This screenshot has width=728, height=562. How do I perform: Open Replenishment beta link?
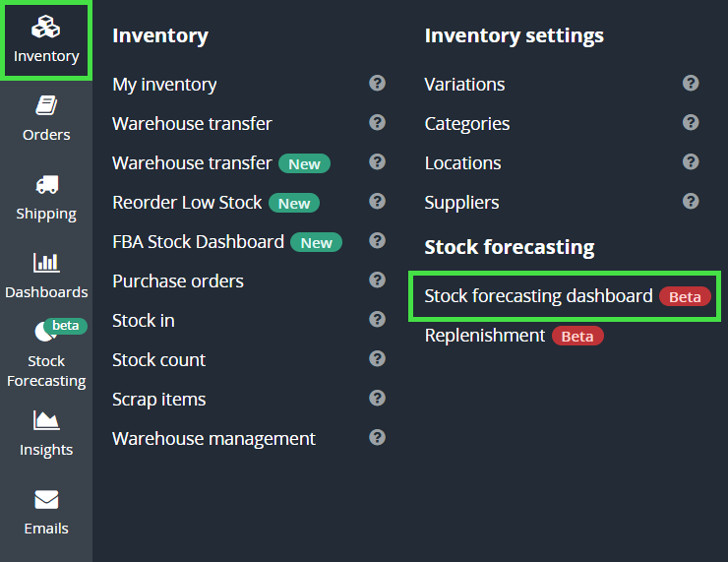(485, 336)
